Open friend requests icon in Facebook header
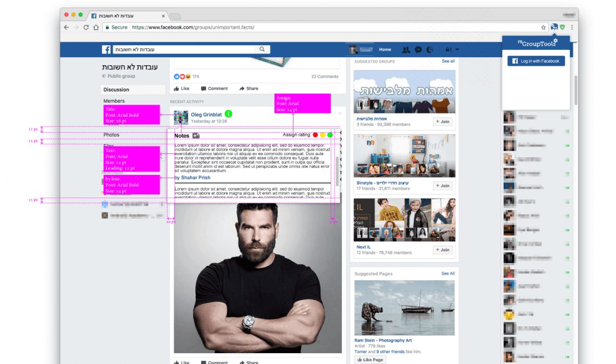 (x=406, y=50)
